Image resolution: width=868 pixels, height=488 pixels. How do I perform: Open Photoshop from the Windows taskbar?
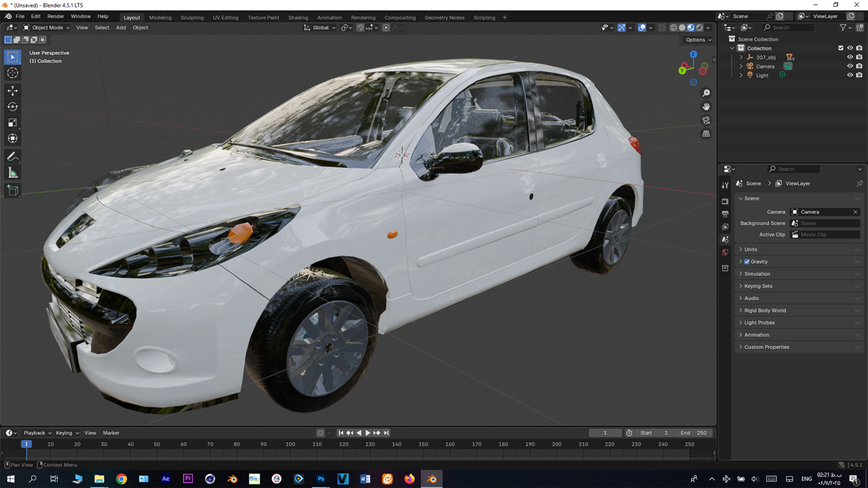[x=321, y=479]
